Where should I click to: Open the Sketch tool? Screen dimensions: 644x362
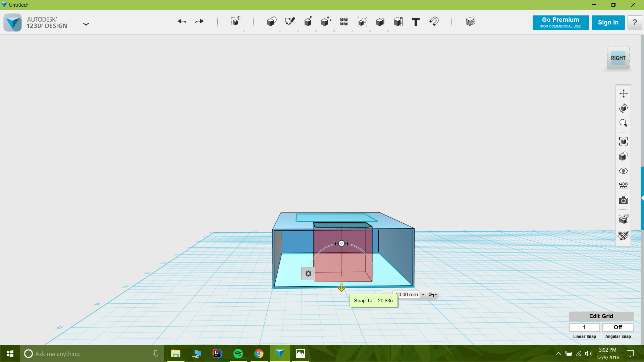[290, 21]
